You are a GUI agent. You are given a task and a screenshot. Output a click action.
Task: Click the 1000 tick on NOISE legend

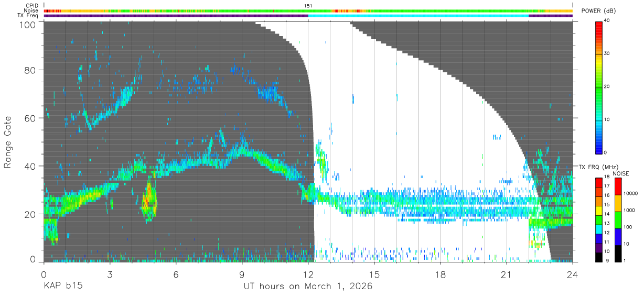pyautogui.click(x=629, y=210)
